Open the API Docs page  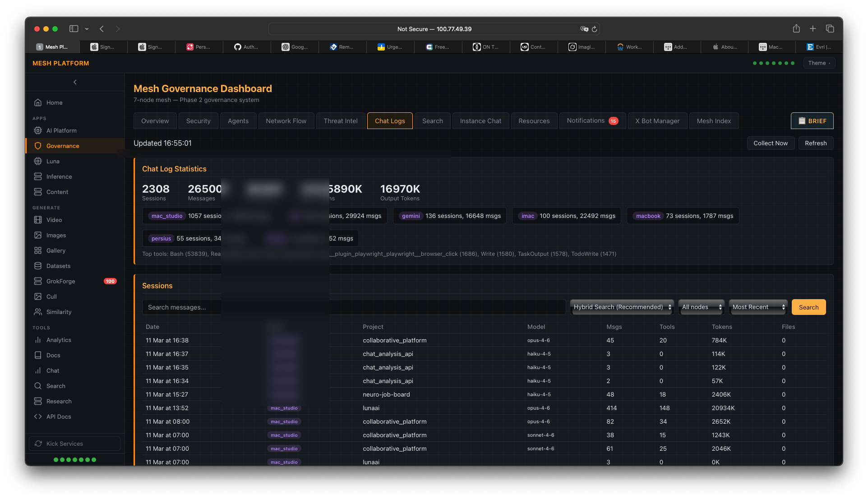click(58, 416)
